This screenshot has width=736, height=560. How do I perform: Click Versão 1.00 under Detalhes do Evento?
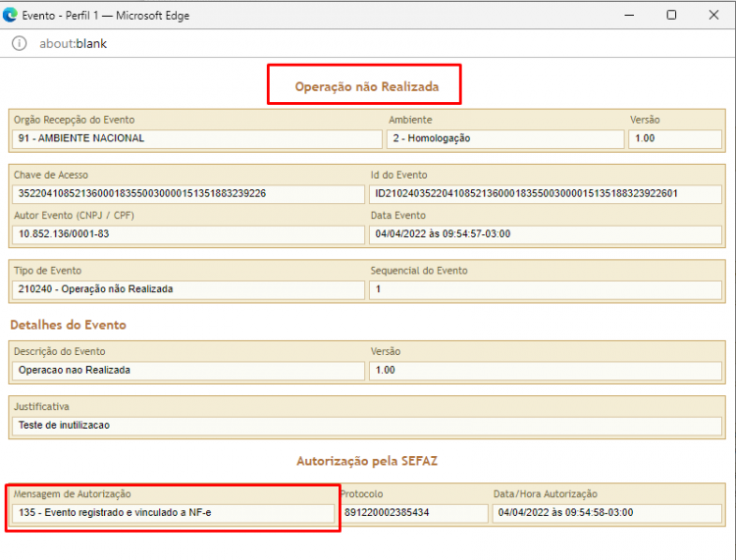(546, 371)
